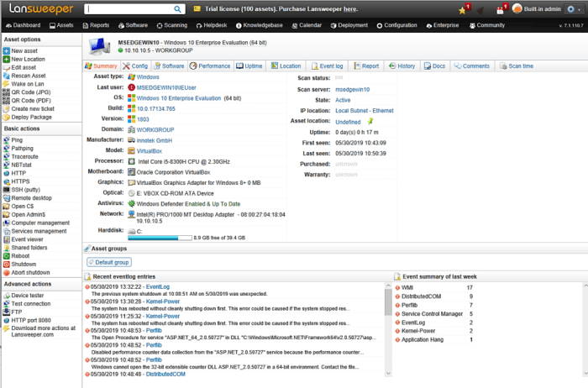Switch to the Config tab
This screenshot has height=388, width=588.
coord(135,66)
